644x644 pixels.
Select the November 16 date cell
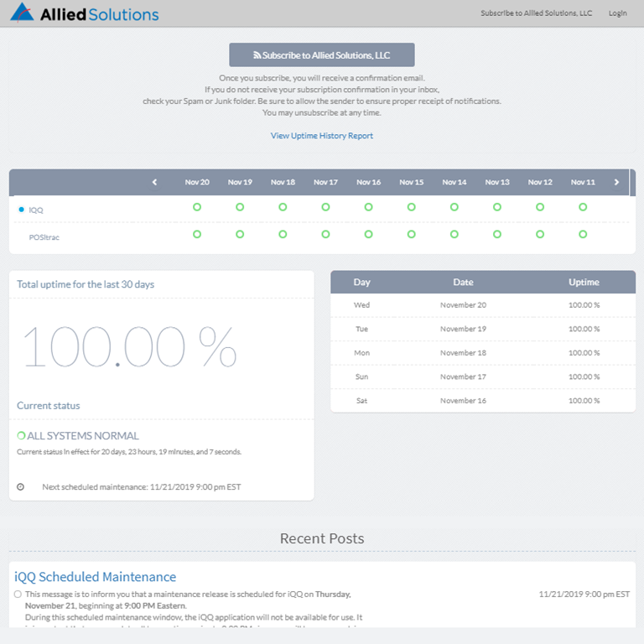click(463, 401)
